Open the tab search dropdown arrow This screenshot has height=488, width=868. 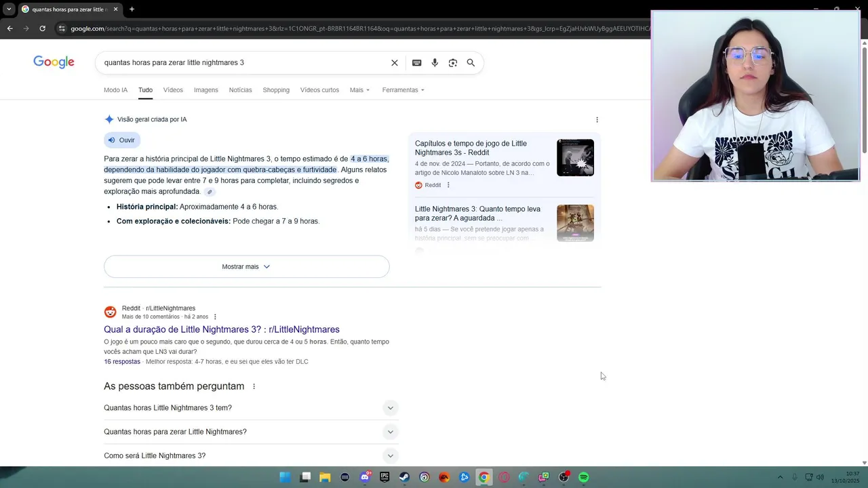click(8, 9)
